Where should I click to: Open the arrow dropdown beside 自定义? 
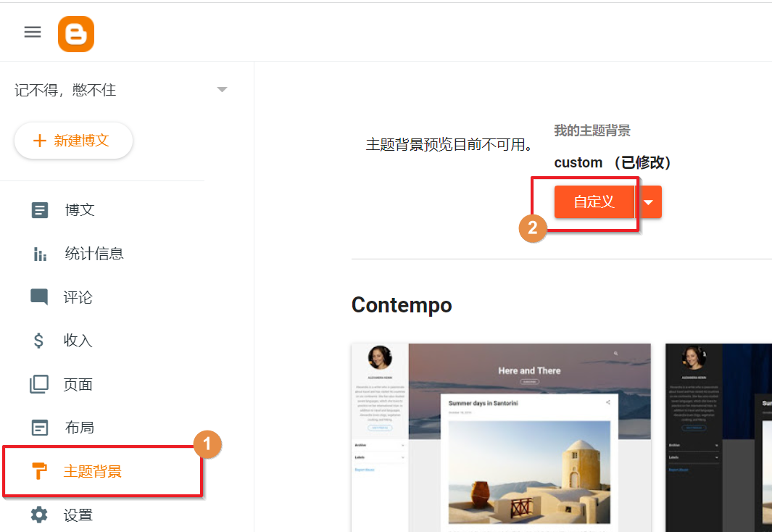tap(649, 202)
